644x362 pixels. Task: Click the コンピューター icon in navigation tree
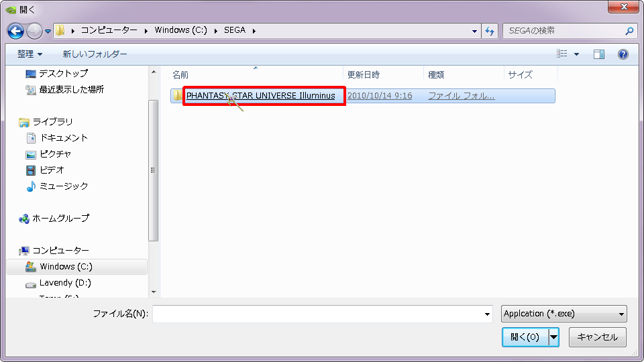pyautogui.click(x=24, y=251)
